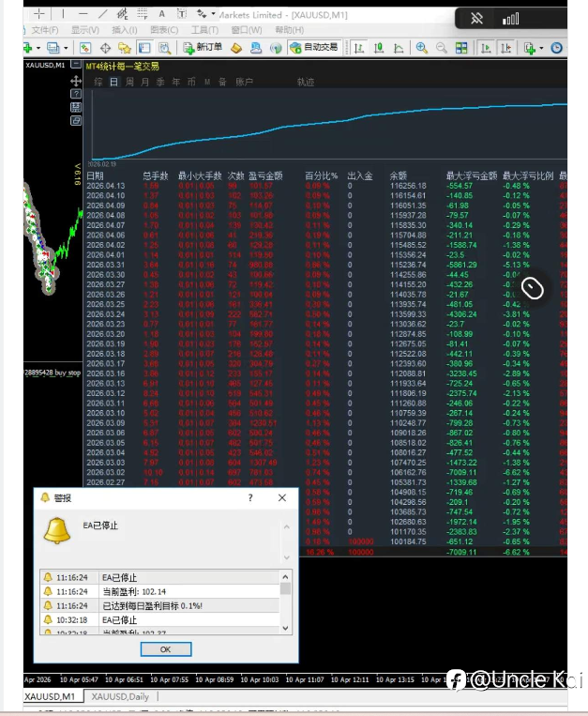Toggle the Data Window crosshair icon
Viewport: 588px width, 716px height.
(105, 48)
